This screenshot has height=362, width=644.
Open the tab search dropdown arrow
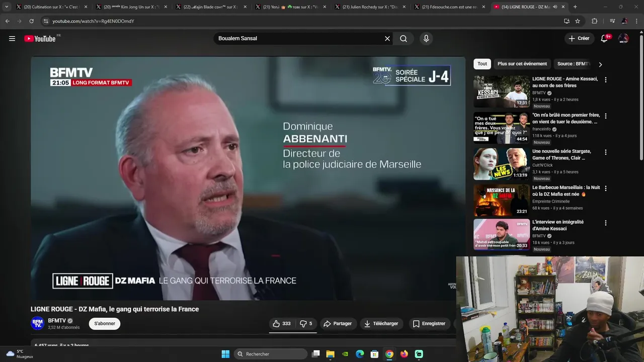pyautogui.click(x=7, y=7)
